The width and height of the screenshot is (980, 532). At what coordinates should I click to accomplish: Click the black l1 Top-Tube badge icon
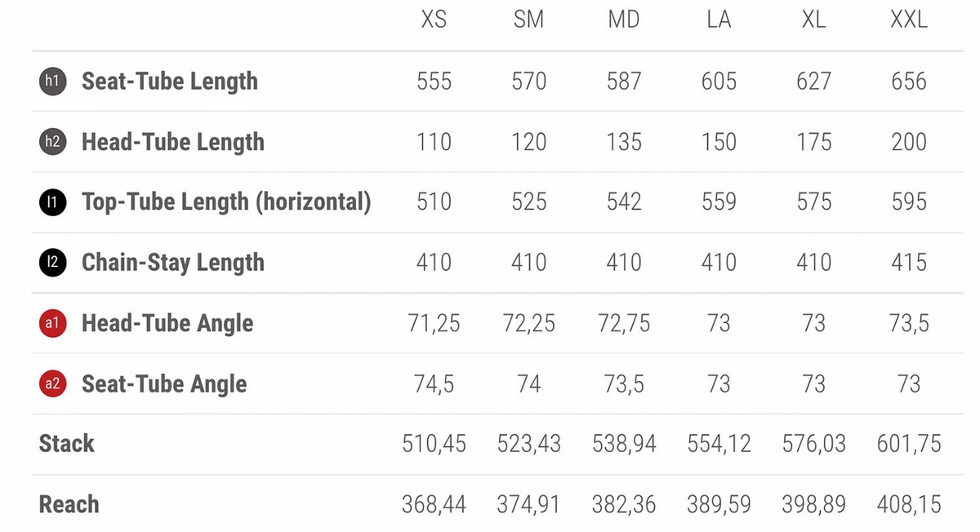[52, 202]
